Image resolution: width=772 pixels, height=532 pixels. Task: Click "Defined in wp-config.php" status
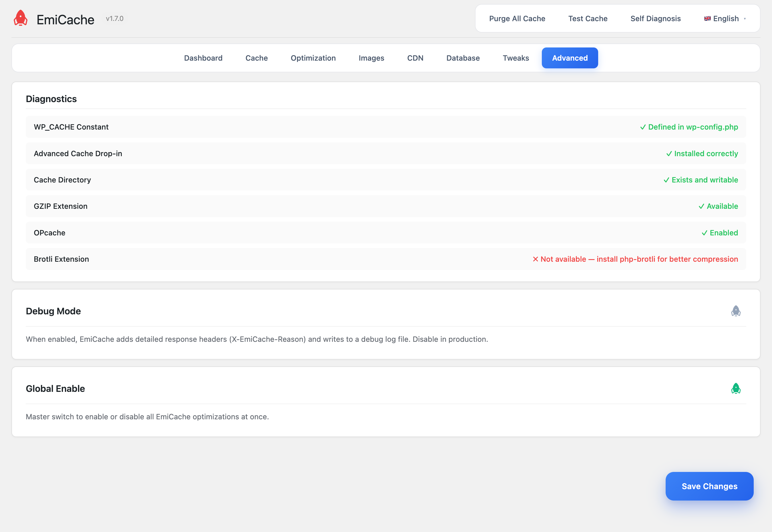pos(689,127)
